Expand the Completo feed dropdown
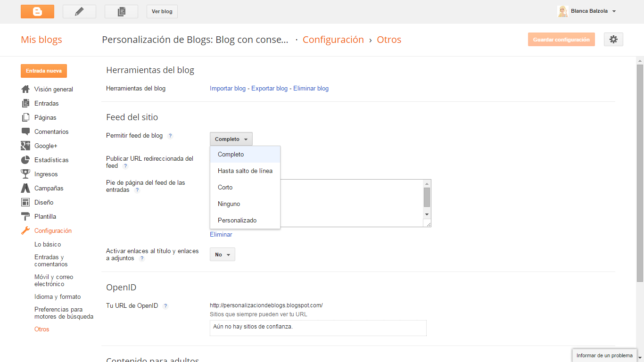The width and height of the screenshot is (644, 362). coord(231,139)
